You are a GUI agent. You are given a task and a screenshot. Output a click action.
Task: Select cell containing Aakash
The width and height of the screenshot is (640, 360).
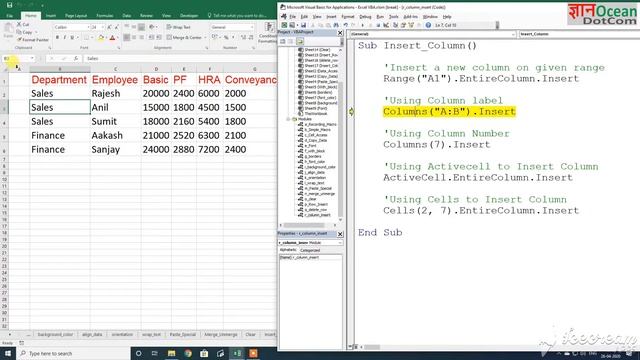[x=115, y=136]
